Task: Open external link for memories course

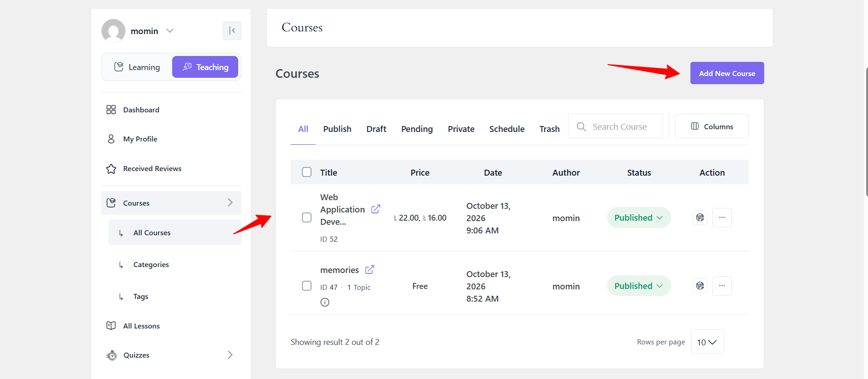Action: pyautogui.click(x=370, y=269)
